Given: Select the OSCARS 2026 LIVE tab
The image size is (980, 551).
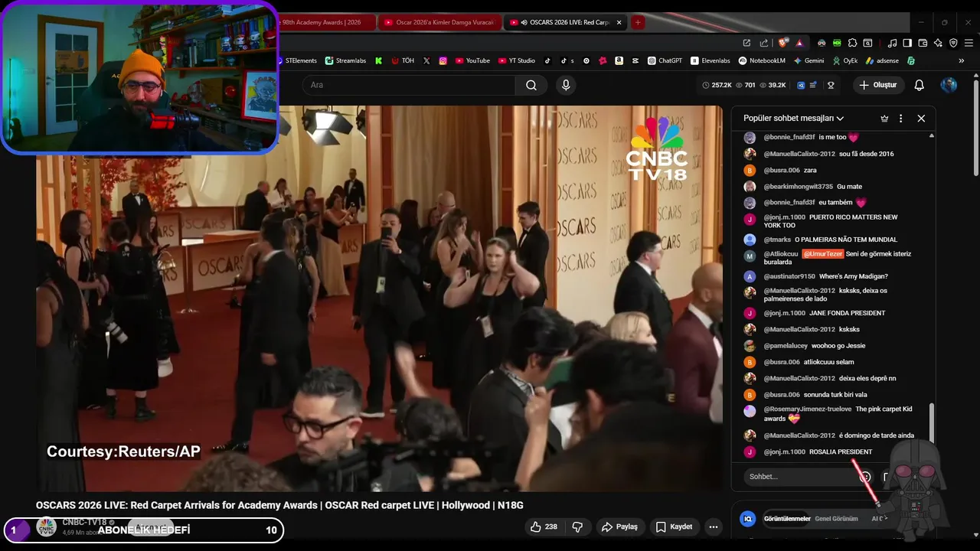Looking at the screenshot, I should pyautogui.click(x=567, y=22).
